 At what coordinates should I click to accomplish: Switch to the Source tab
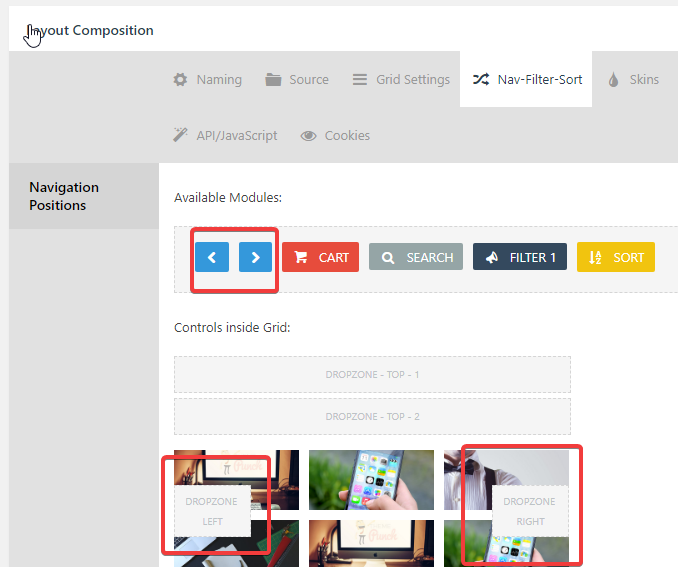coord(297,80)
